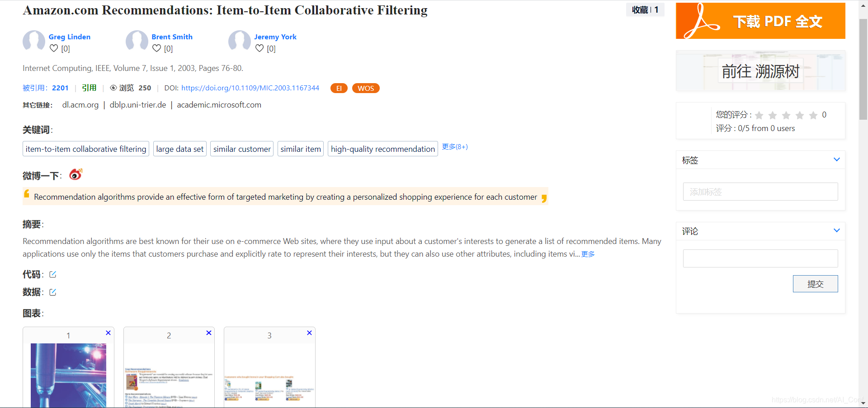
Task: Close figure thumbnail 2 with X
Action: 209,333
